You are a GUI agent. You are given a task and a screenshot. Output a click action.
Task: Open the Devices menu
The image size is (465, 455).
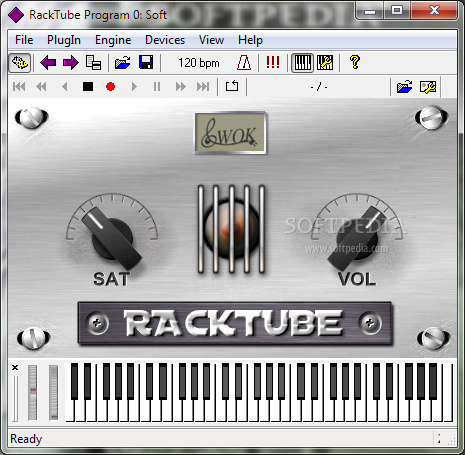(x=165, y=40)
